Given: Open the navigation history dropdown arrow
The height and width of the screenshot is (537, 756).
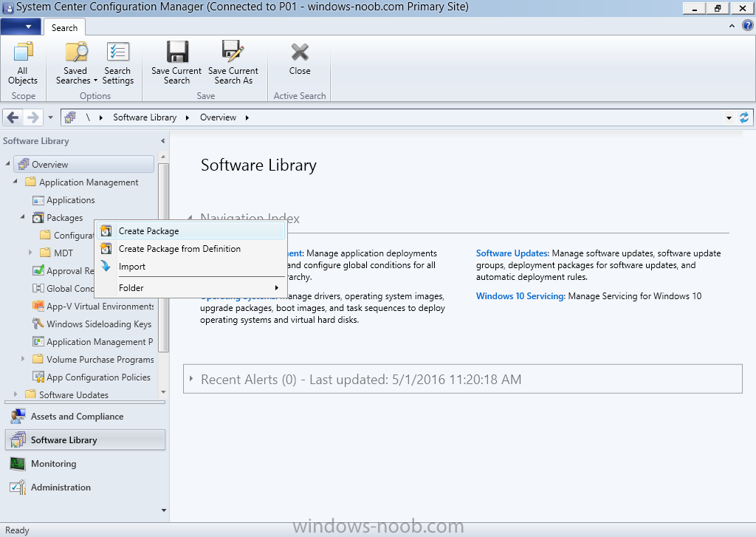Looking at the screenshot, I should coord(50,117).
